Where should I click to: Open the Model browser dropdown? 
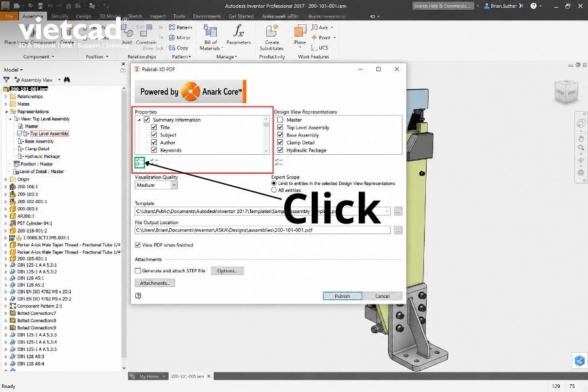click(x=14, y=70)
